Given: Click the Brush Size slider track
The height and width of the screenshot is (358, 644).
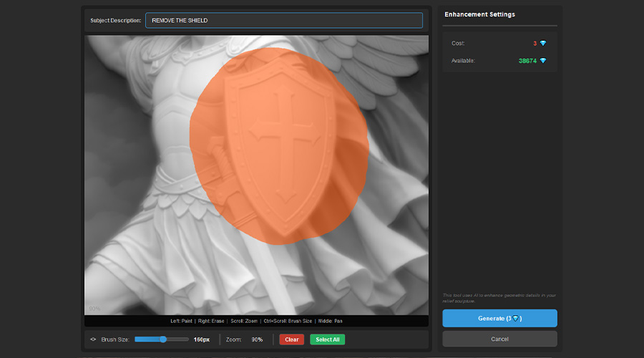Looking at the screenshot, I should pos(179,339).
